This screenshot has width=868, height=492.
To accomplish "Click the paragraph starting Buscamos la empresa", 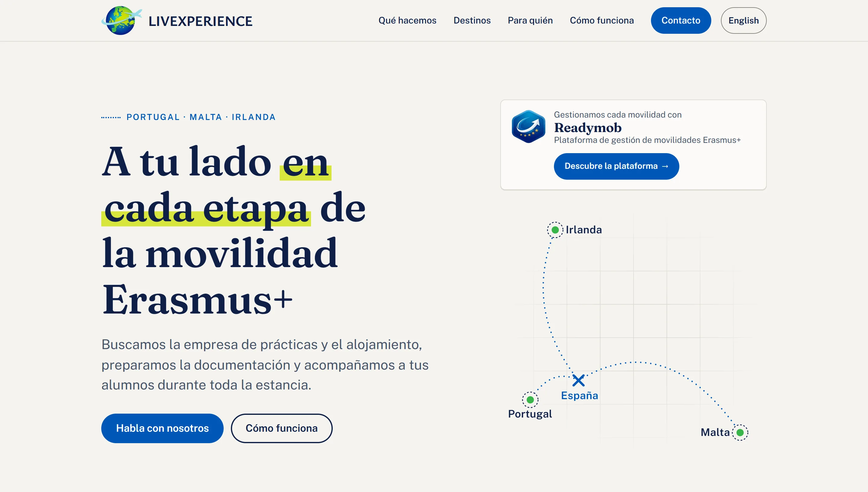I will pos(265,364).
